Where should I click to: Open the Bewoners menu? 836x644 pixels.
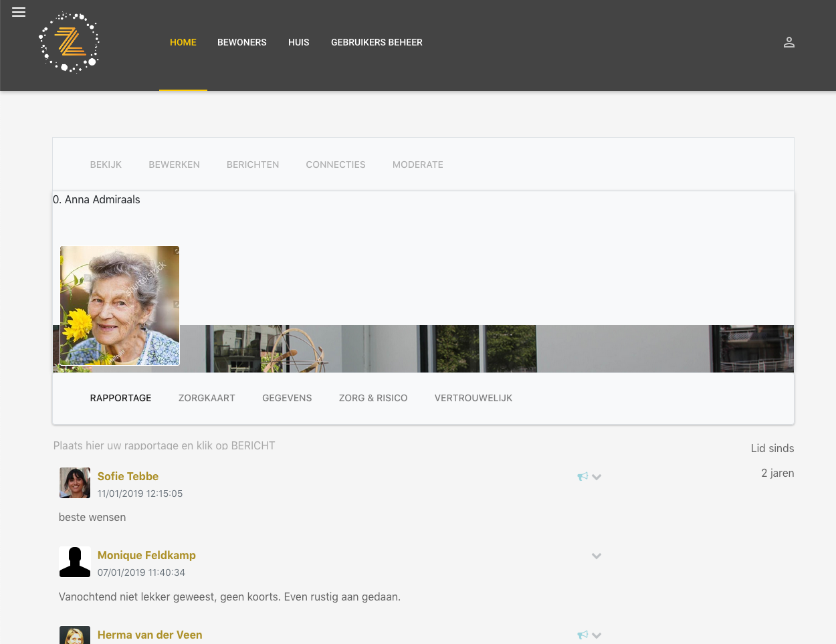(242, 42)
